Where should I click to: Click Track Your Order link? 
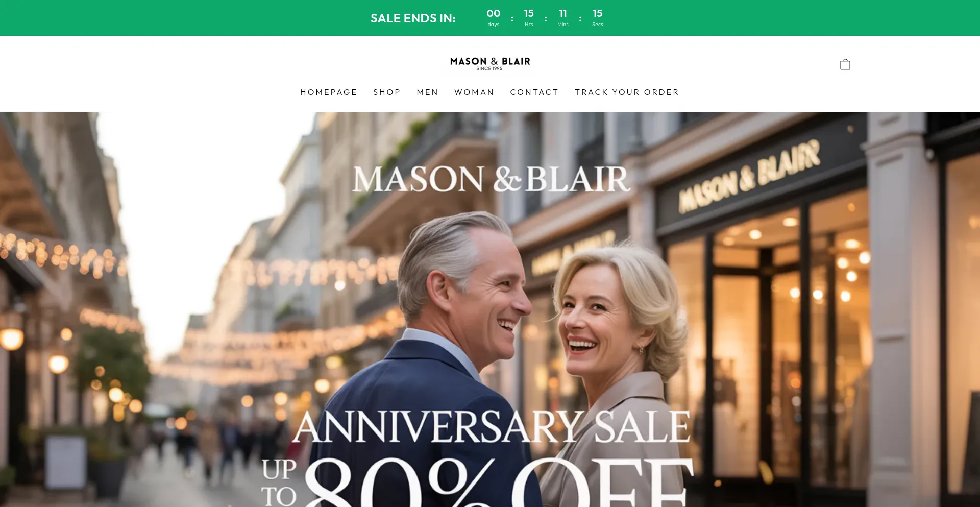pyautogui.click(x=627, y=92)
